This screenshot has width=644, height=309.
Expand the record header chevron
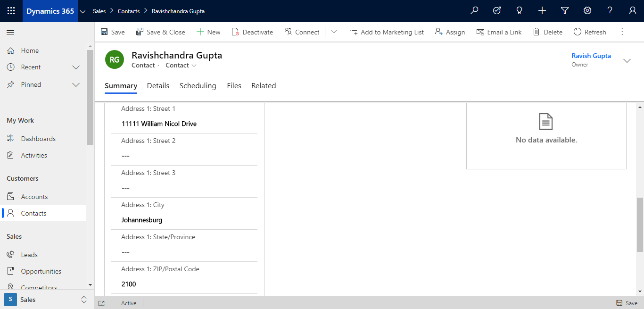(x=627, y=60)
